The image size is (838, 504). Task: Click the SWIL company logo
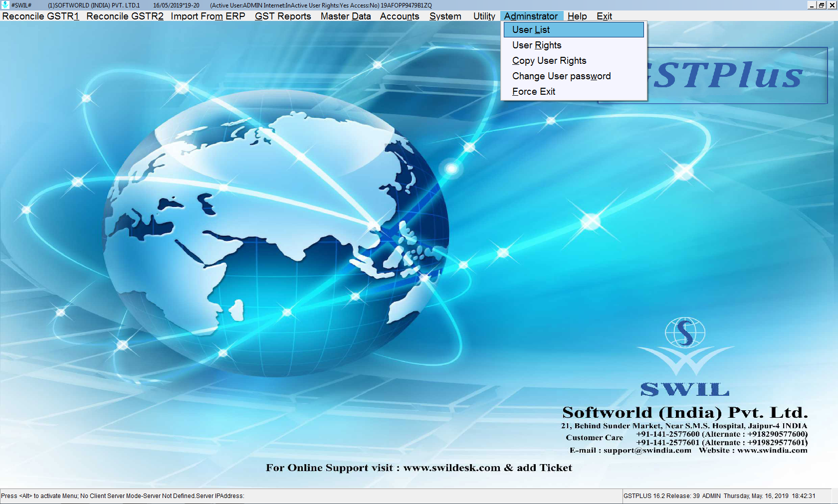tap(685, 357)
